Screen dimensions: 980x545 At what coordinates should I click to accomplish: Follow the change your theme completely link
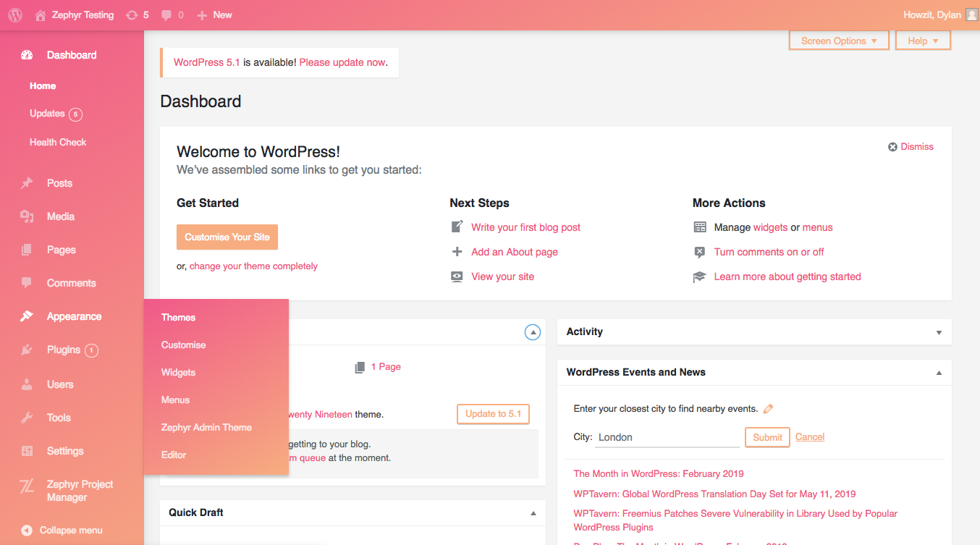click(x=253, y=266)
